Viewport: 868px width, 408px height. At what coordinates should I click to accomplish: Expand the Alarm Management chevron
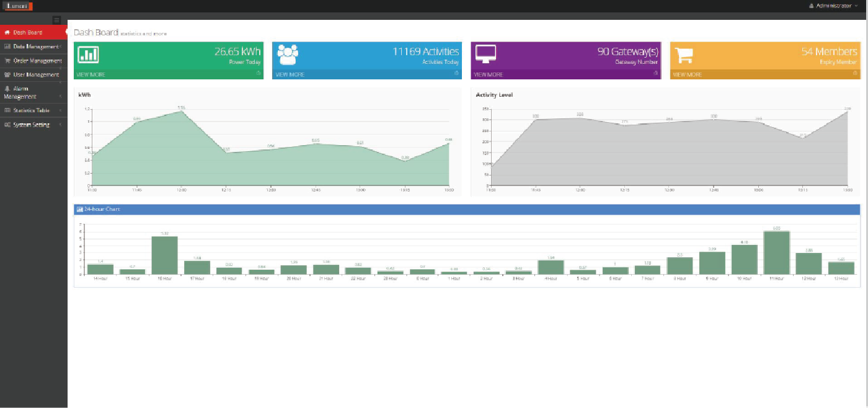60,97
